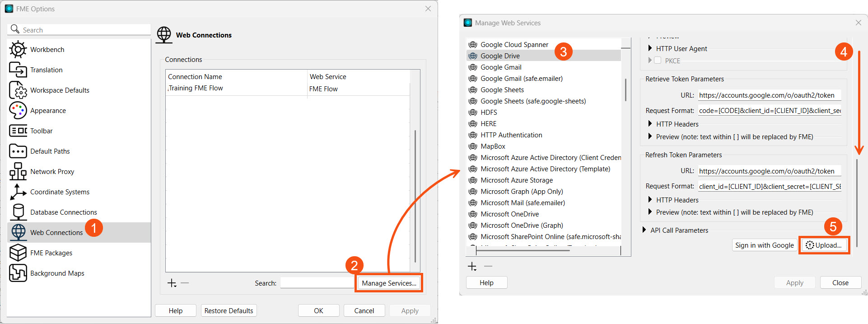Select Google Drive in web services list

tap(500, 56)
